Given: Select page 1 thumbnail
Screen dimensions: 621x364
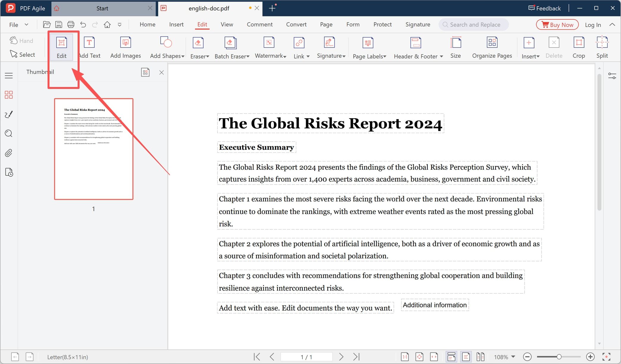Looking at the screenshot, I should click(x=94, y=149).
